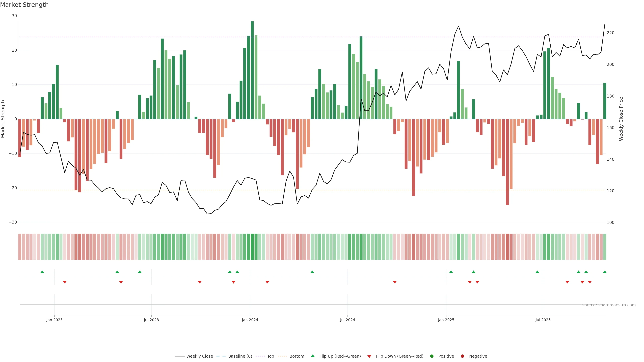Click the last green flip-up triangle at far right
The height and width of the screenshot is (362, 644).
click(604, 272)
